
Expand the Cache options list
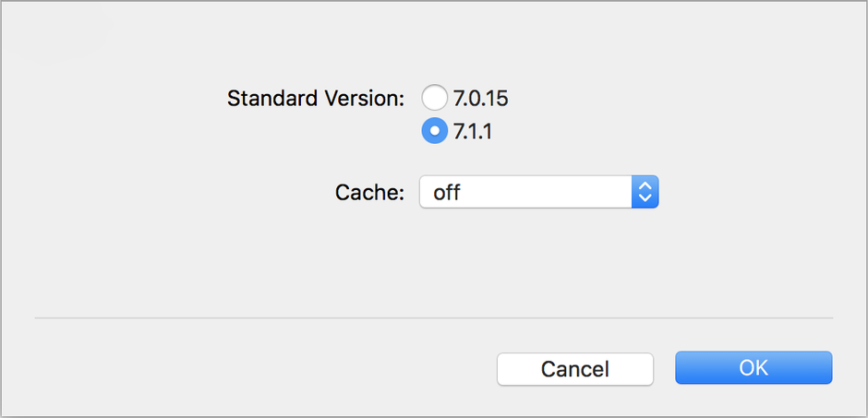[x=538, y=192]
